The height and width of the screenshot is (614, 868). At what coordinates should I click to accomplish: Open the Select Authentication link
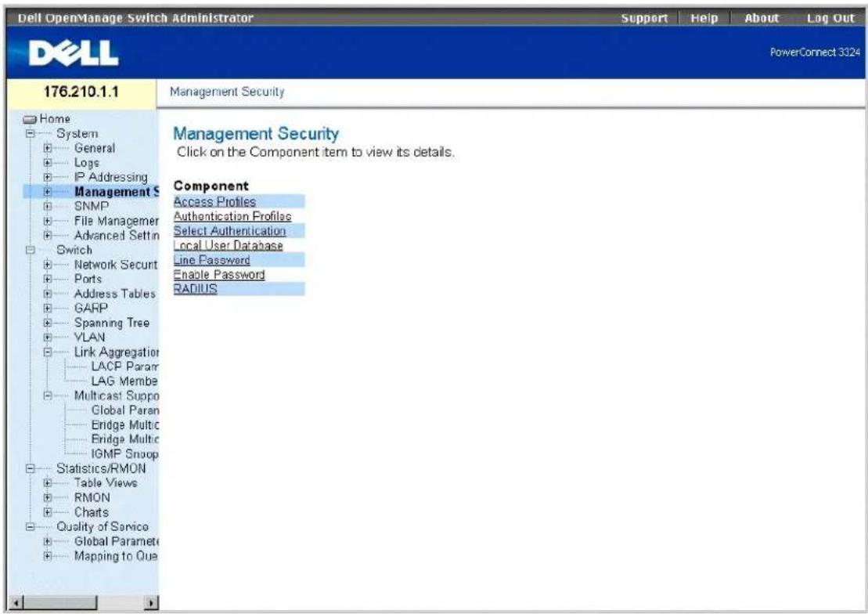(230, 230)
